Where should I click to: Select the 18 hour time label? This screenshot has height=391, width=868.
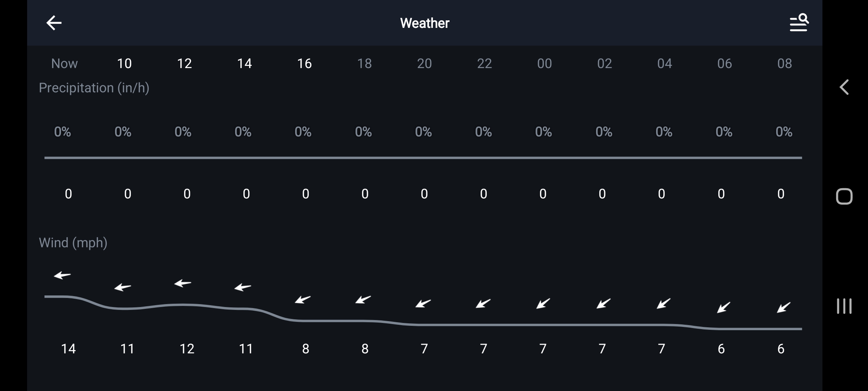point(364,64)
